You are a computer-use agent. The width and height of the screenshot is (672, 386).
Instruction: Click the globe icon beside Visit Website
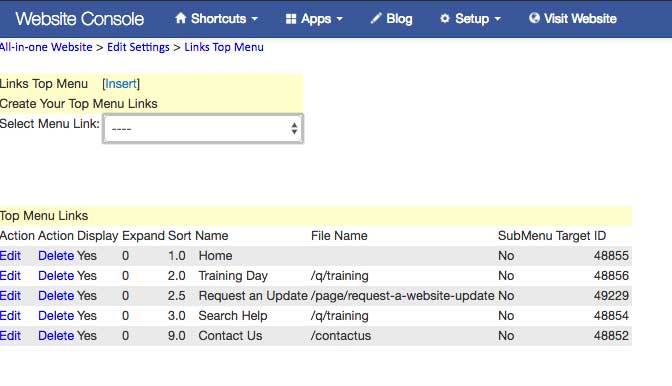click(x=534, y=18)
